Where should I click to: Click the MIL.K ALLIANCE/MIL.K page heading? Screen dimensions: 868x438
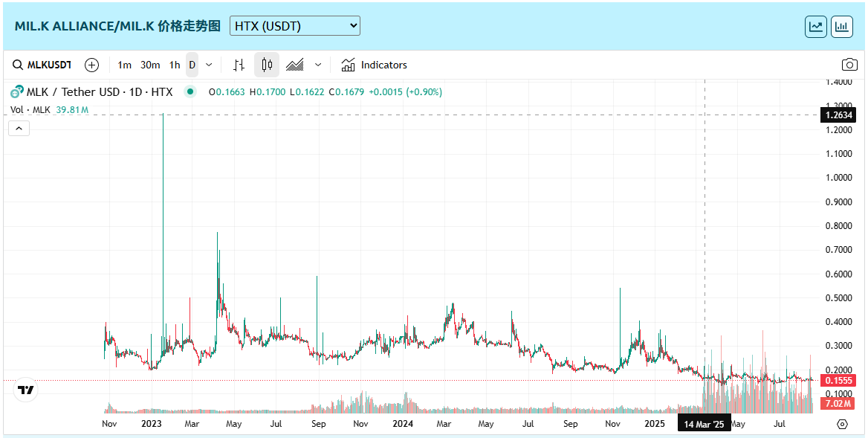(x=117, y=26)
